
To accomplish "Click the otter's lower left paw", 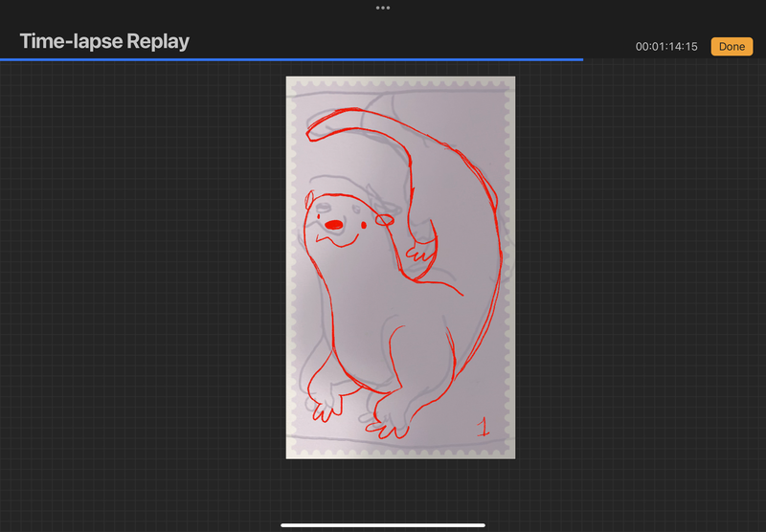I will 325,409.
